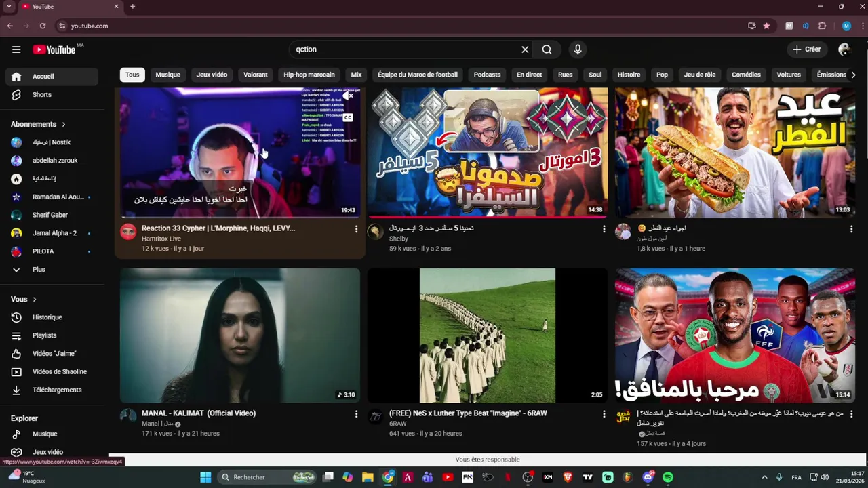The image size is (868, 488).
Task: Open the Shelby channel avatar
Action: [x=376, y=232]
